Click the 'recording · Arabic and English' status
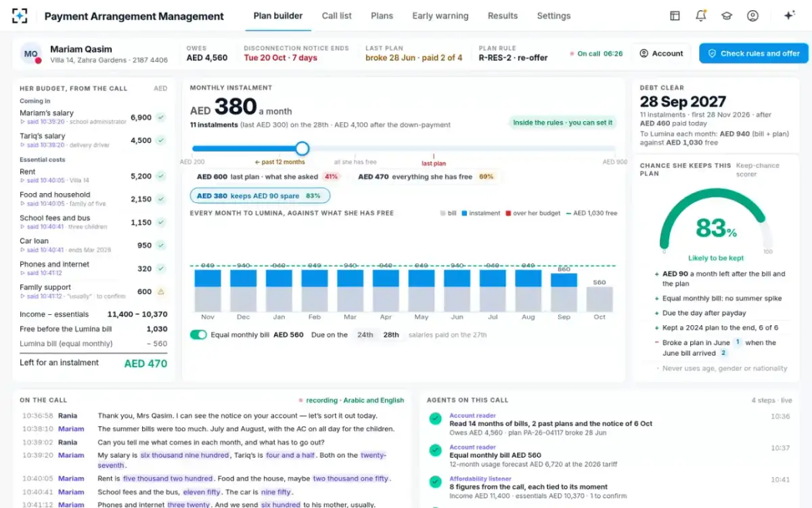 coord(351,400)
